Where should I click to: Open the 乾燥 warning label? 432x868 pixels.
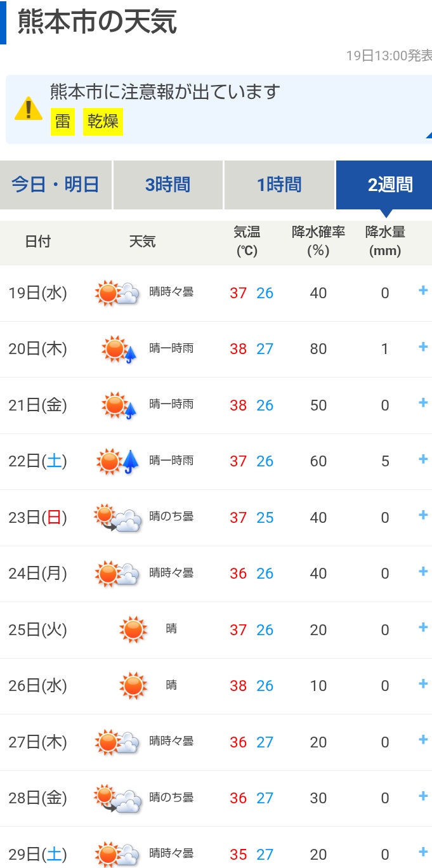pyautogui.click(x=103, y=121)
